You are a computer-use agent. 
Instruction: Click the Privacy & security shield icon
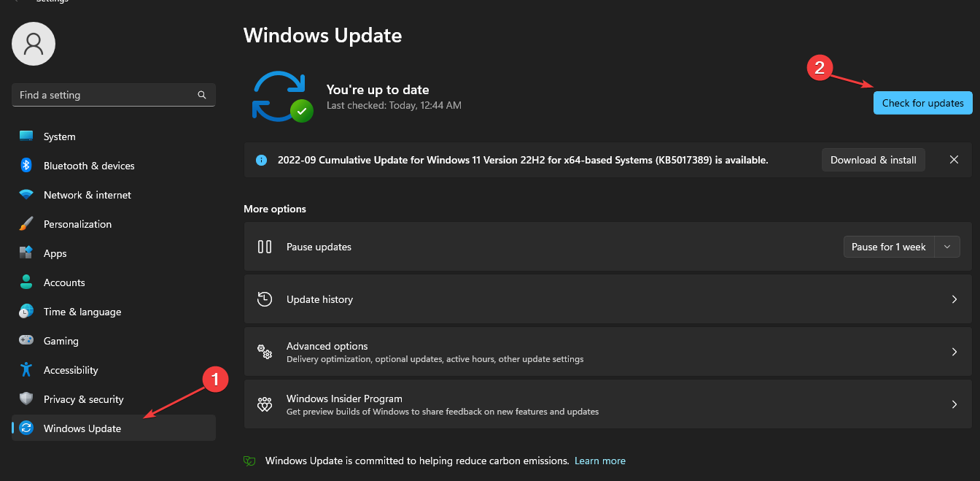26,399
